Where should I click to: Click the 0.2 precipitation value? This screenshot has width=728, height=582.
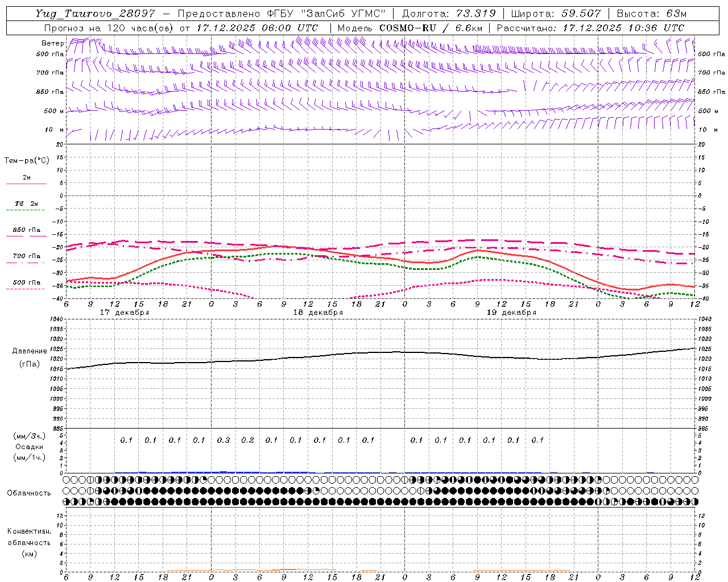click(247, 440)
